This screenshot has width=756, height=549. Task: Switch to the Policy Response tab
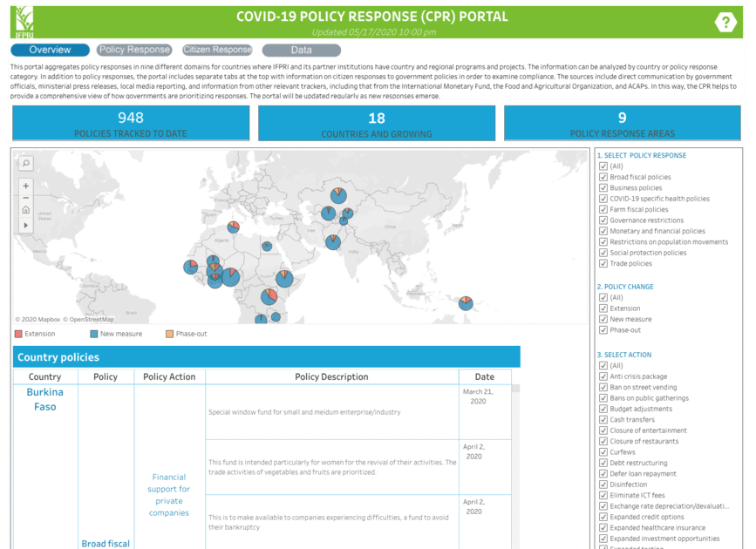[134, 51]
